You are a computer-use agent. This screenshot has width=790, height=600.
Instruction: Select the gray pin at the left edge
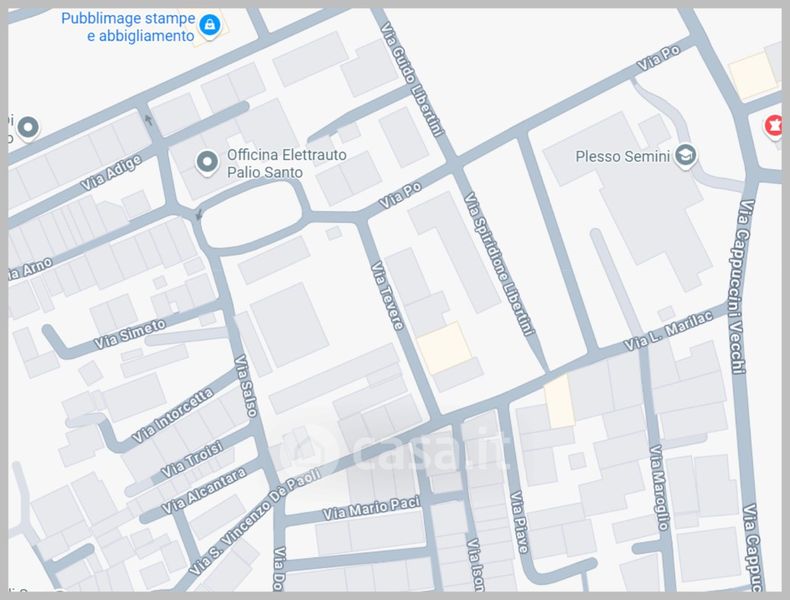point(27,128)
